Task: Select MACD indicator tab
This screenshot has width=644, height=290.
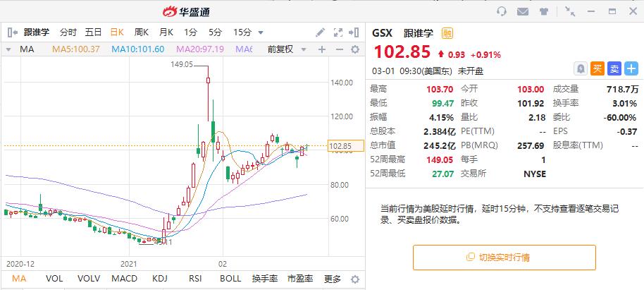Action: coord(125,279)
